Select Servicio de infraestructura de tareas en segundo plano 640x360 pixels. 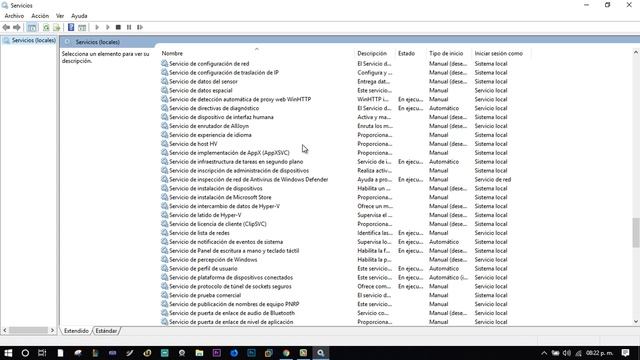pyautogui.click(x=236, y=162)
